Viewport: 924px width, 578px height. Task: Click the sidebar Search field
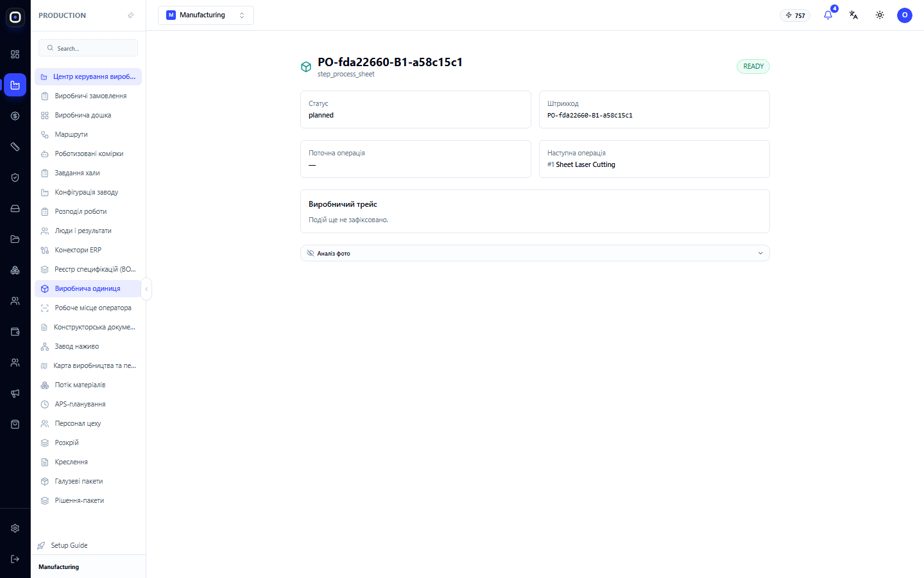(x=88, y=48)
